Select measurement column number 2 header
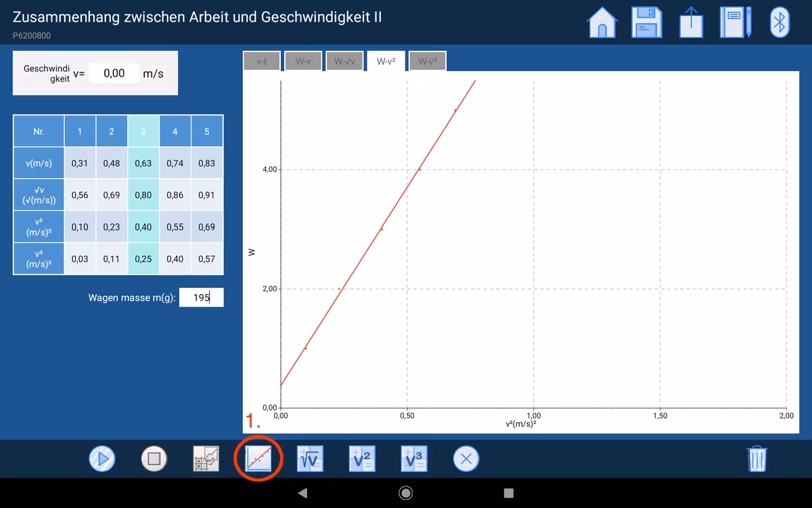The image size is (812, 508). pos(112,131)
